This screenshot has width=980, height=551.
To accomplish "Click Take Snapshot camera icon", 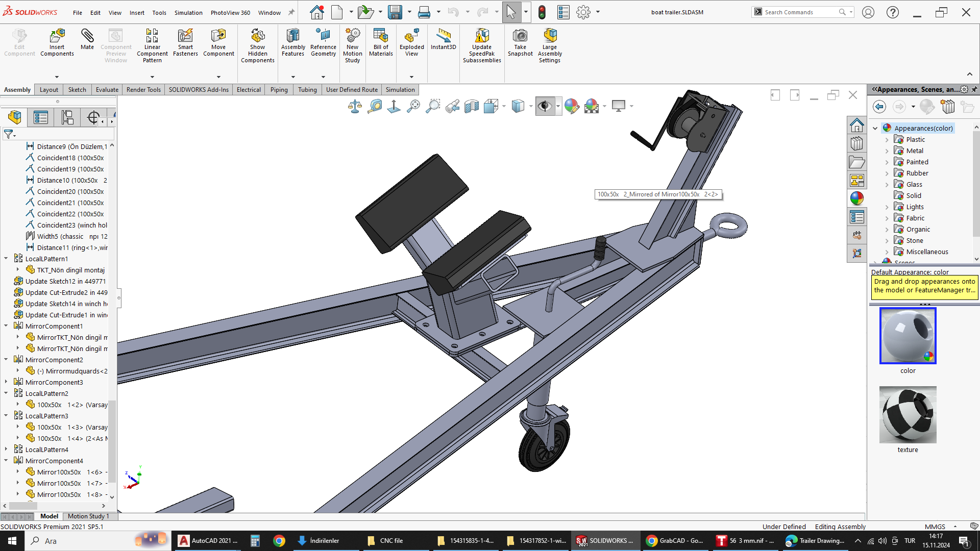I will point(520,36).
